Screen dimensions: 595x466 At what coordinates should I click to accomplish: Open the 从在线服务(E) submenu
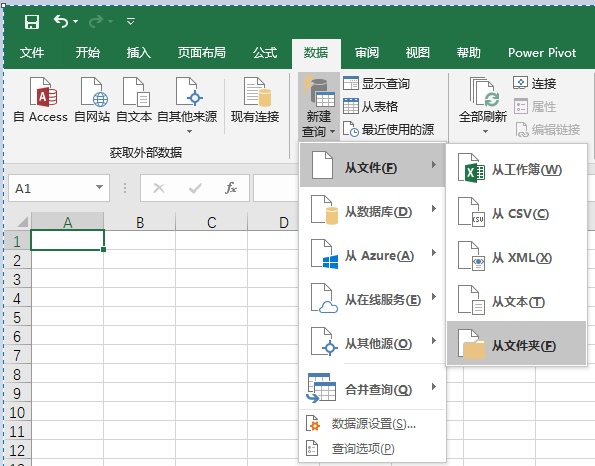pos(372,298)
